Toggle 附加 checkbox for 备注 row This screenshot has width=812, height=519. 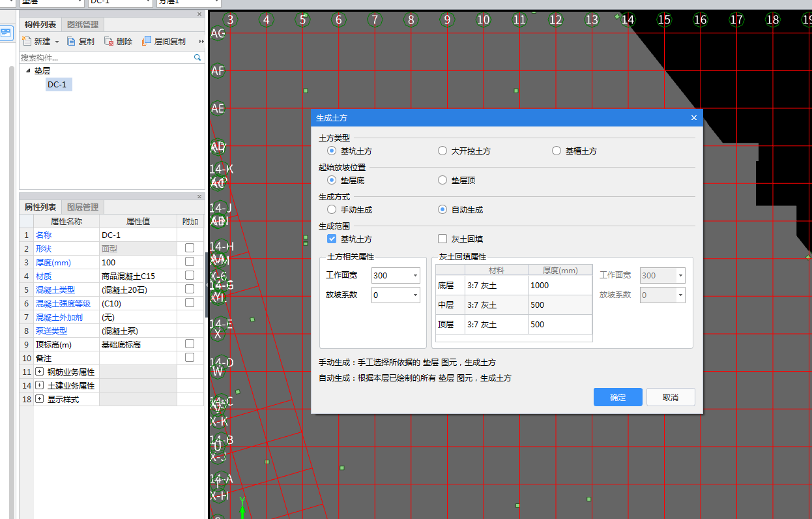[190, 357]
